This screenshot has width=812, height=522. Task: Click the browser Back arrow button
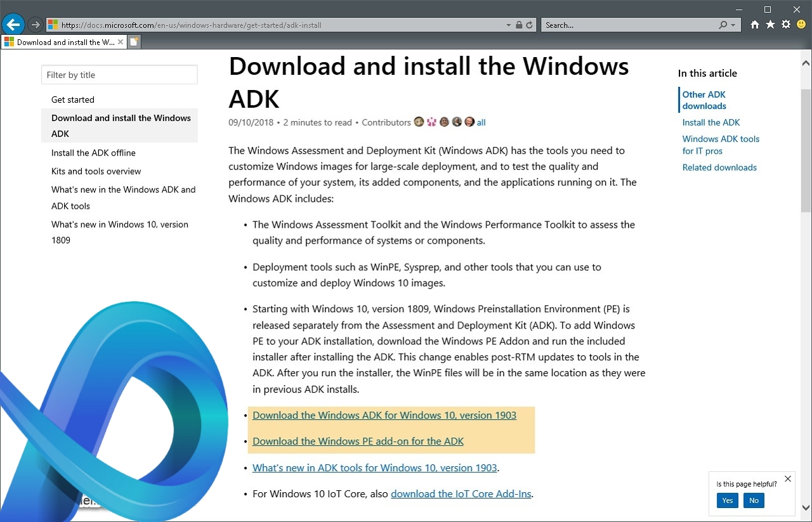click(13, 25)
